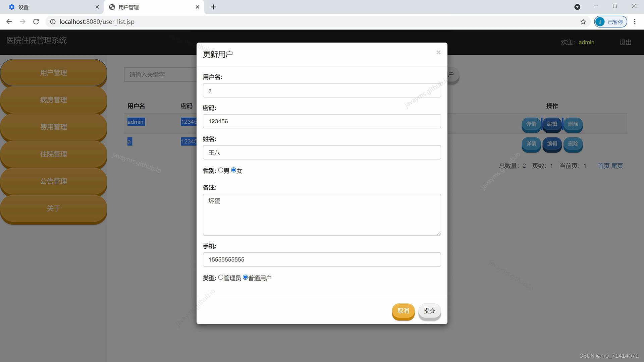
Task: Open 病房管理 in the sidebar
Action: (54, 100)
